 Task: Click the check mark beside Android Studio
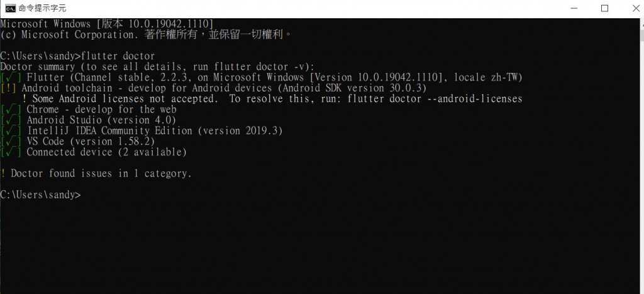[11, 120]
